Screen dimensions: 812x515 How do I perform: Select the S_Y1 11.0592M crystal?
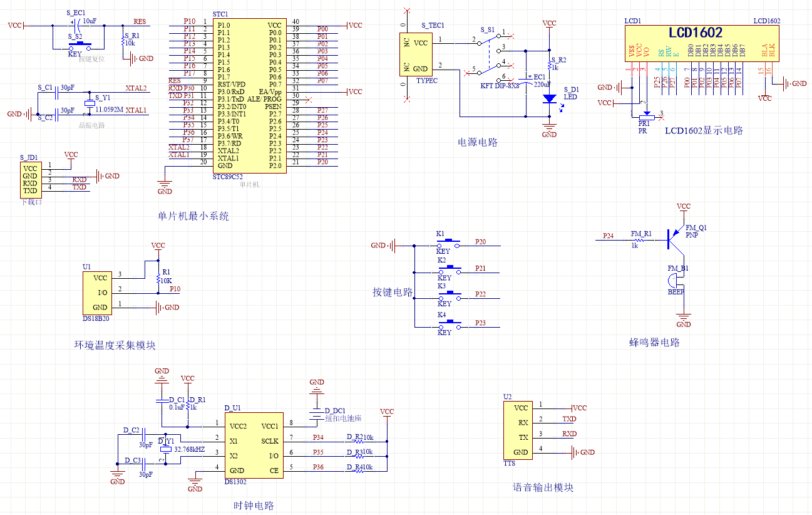click(x=88, y=103)
